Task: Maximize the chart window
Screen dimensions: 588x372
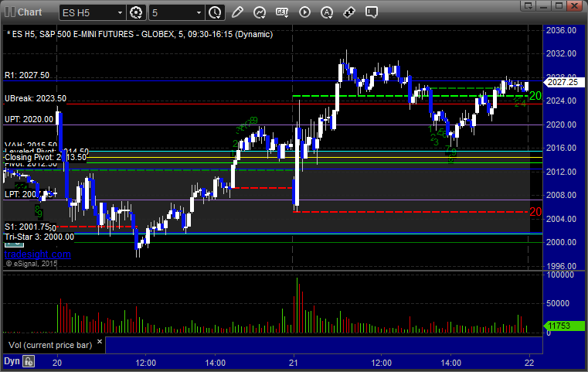Action: click(559, 5)
